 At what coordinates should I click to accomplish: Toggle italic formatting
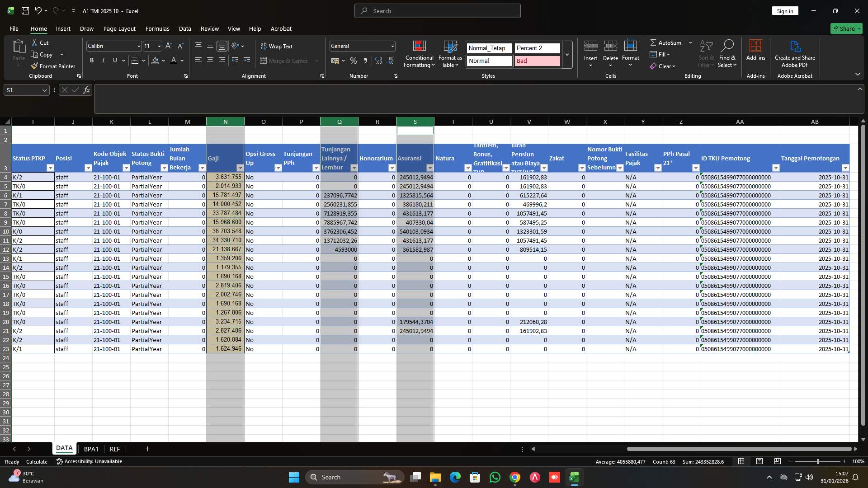pos(103,60)
